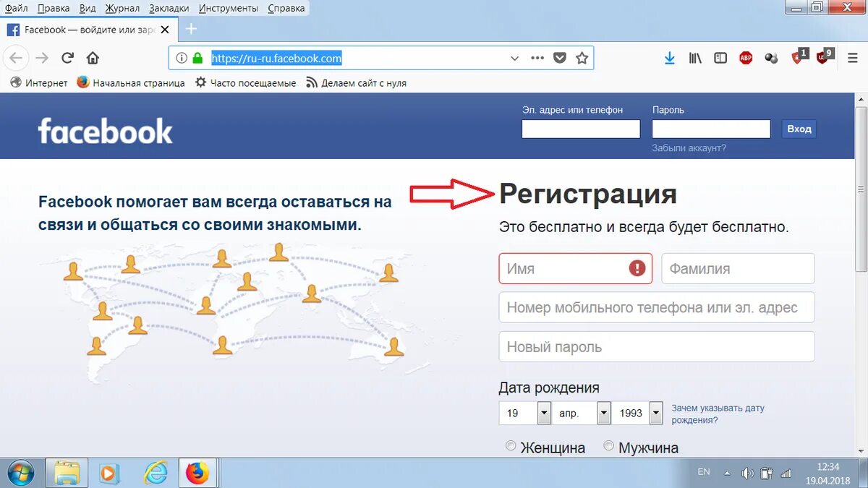Screen dimensions: 868x488
Task: Open the Начальная страница bookmark
Action: 131,83
